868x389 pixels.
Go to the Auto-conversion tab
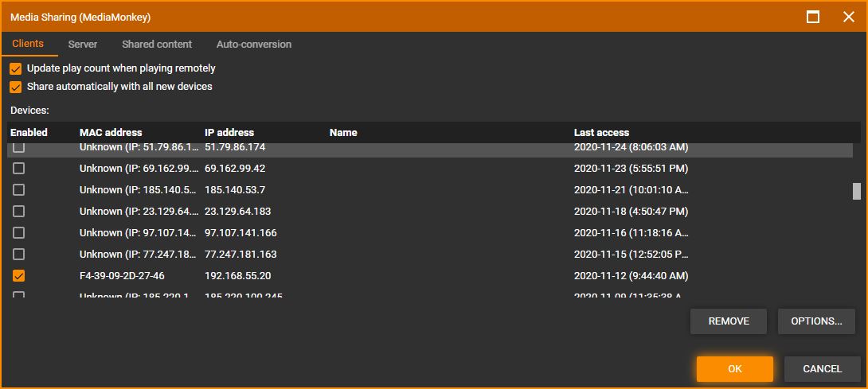pyautogui.click(x=254, y=45)
